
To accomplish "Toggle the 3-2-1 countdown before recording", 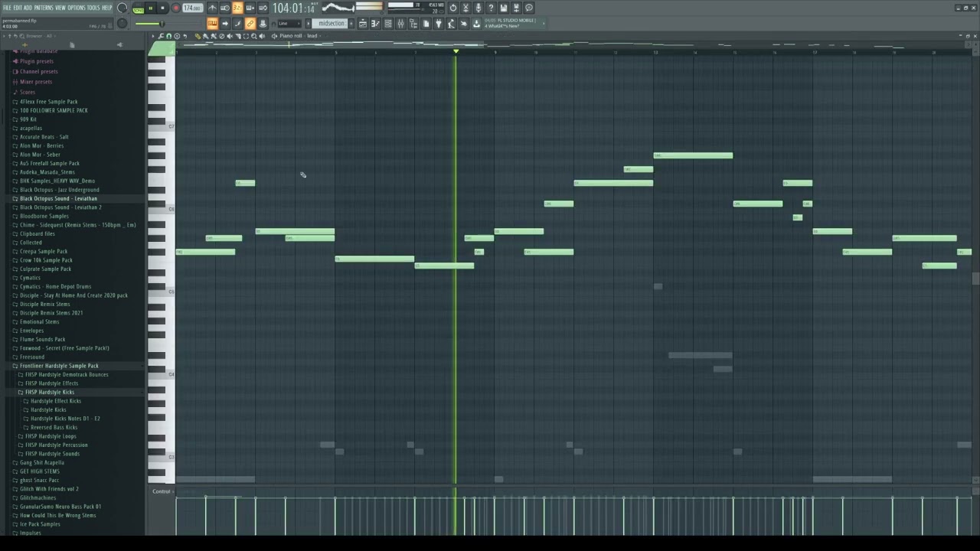I will 237,8.
